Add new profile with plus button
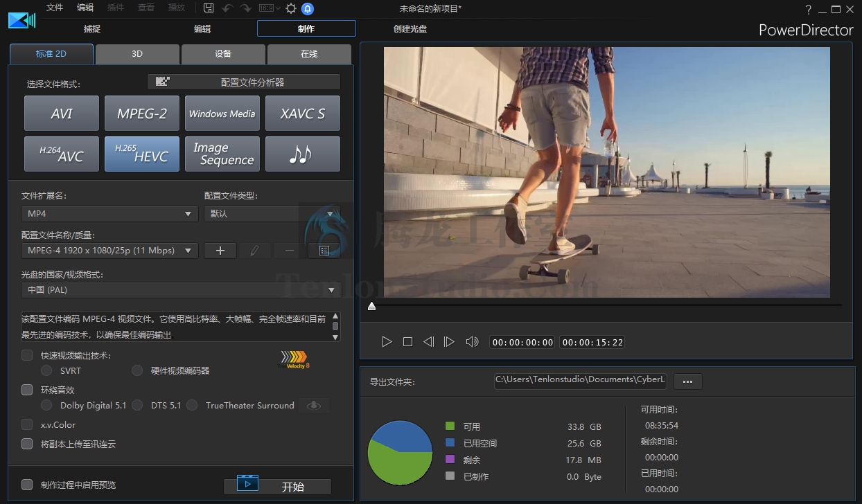The height and width of the screenshot is (504, 862). point(220,251)
